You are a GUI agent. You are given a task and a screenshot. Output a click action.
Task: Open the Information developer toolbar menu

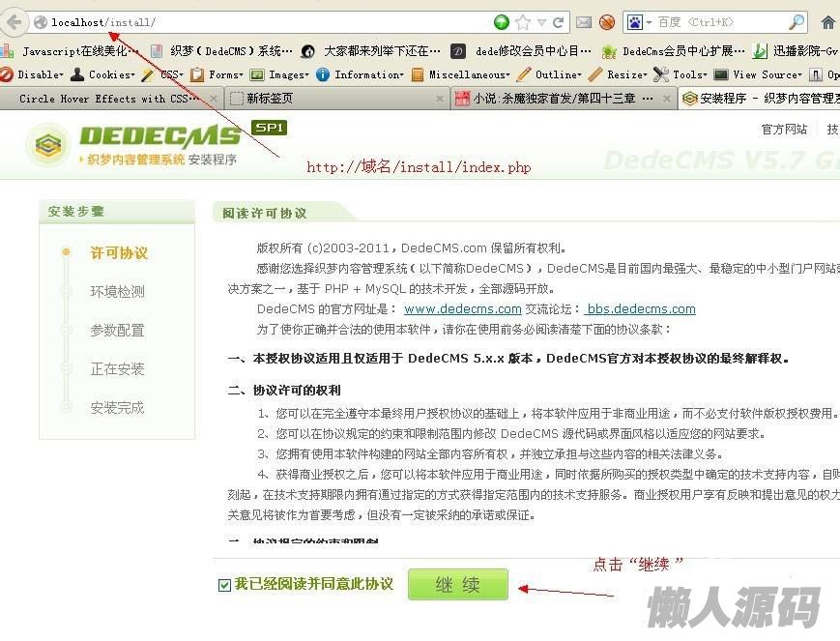[360, 74]
